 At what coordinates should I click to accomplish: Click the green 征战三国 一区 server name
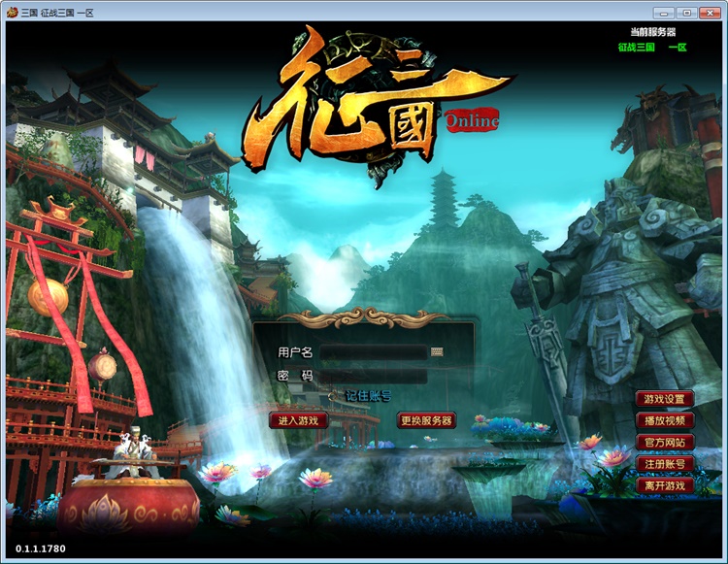[x=652, y=47]
